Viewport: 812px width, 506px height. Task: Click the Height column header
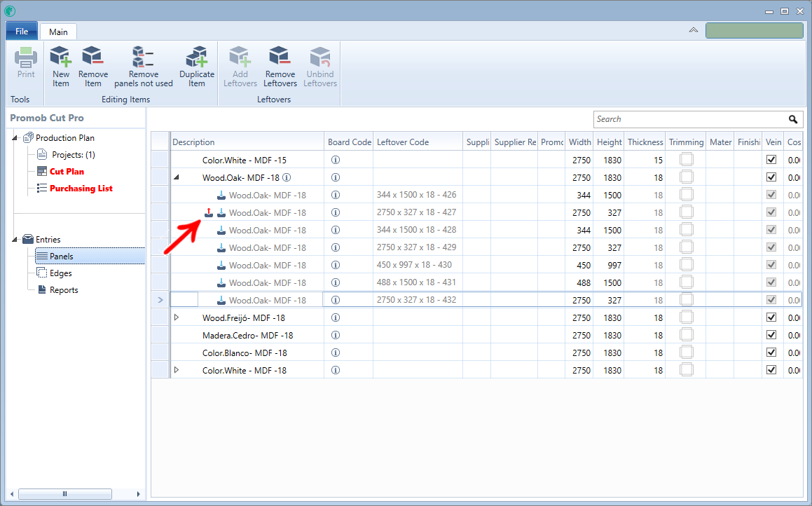tap(609, 142)
